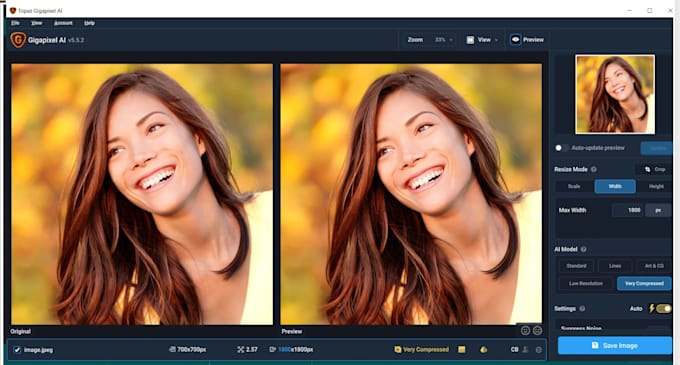Screen dimensions: 680x365
Task: Click the Crop button
Action: click(x=655, y=169)
